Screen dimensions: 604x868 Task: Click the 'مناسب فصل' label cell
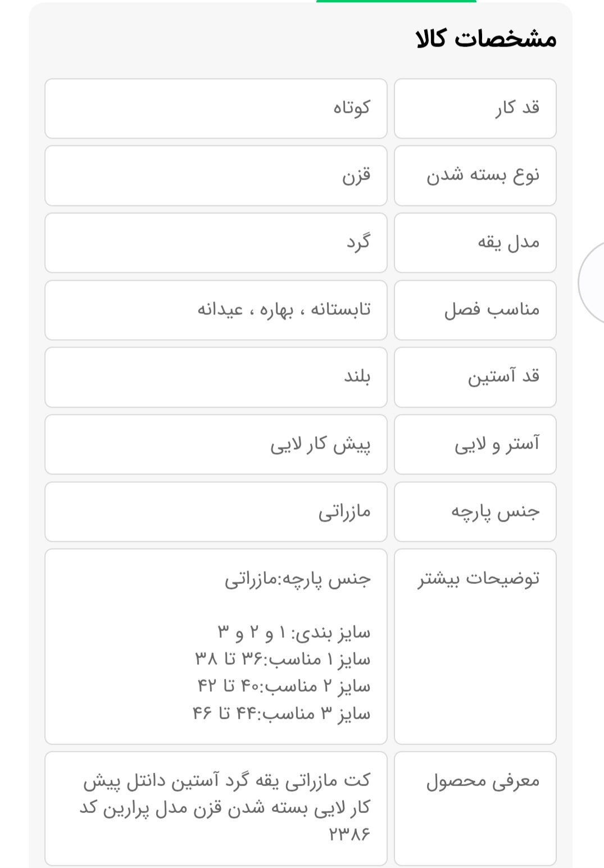[475, 310]
